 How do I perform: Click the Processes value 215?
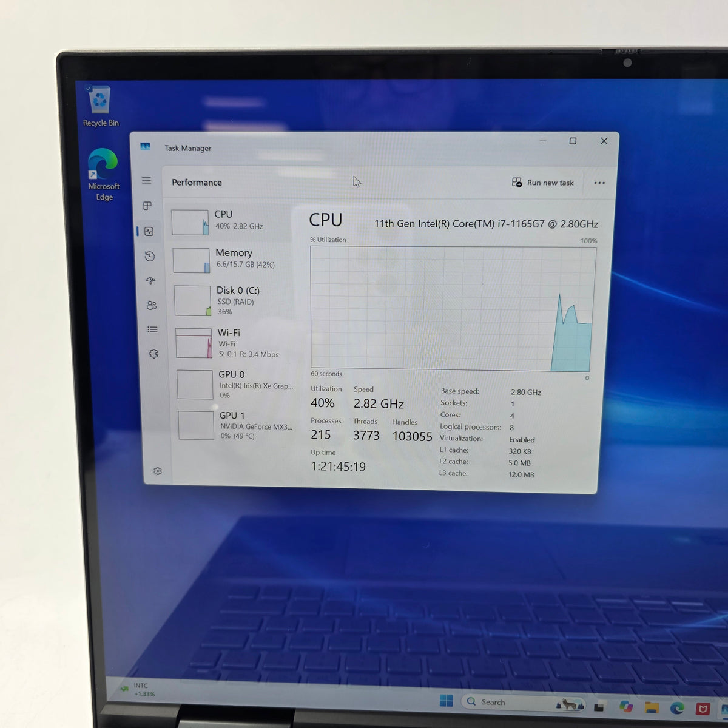321,435
